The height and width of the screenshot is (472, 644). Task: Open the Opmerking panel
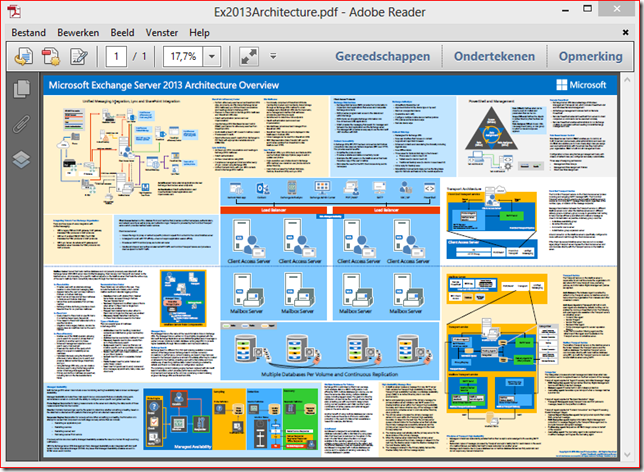tap(590, 56)
